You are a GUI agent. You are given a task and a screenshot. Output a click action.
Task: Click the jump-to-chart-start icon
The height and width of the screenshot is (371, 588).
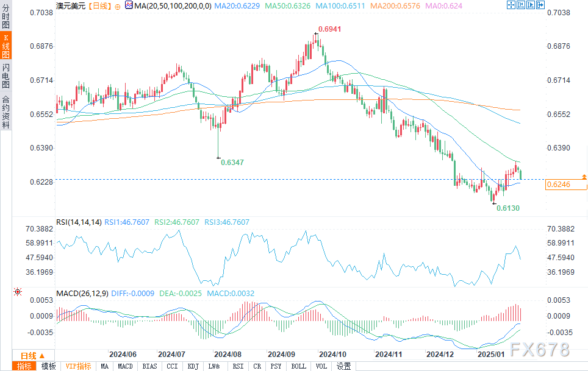point(520,5)
